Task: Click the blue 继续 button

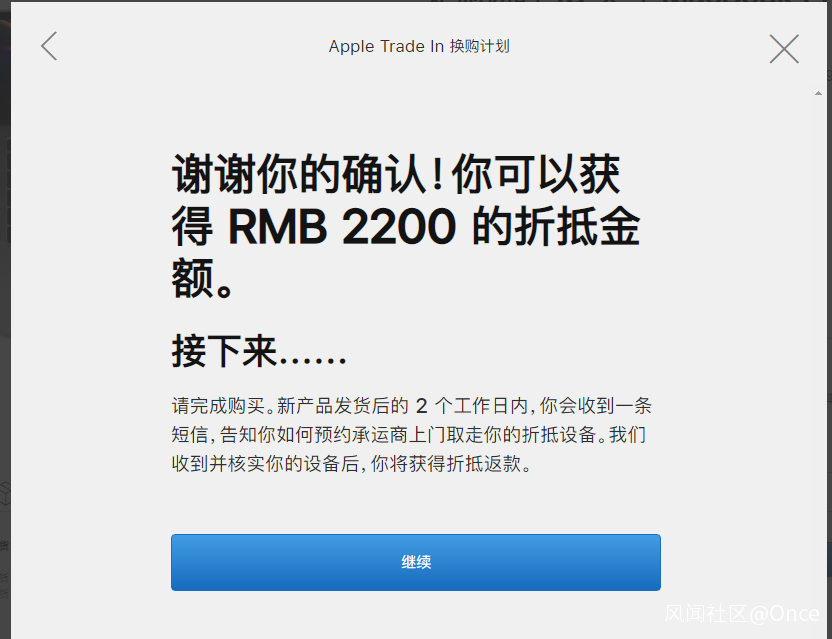Action: [x=415, y=562]
